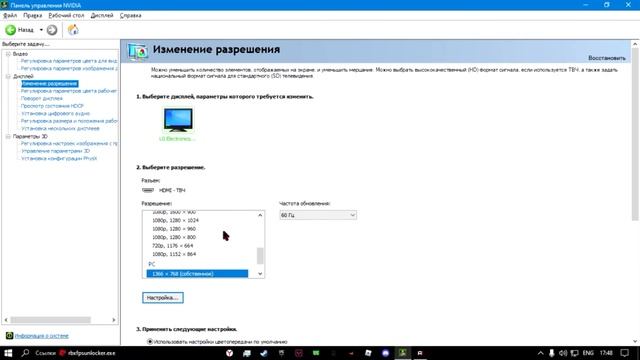640x360 pixels.
Task: Open the Файл menu
Action: (x=10, y=15)
